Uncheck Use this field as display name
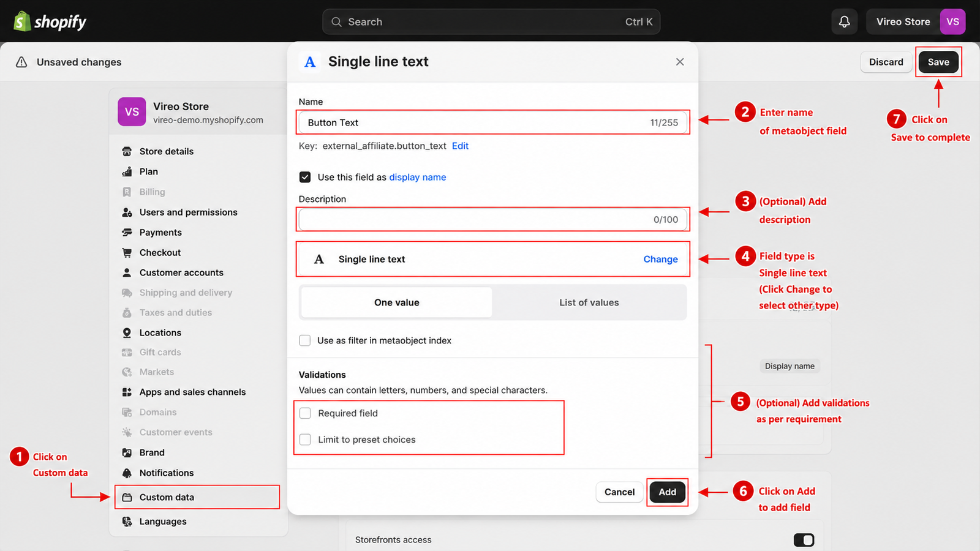The height and width of the screenshot is (551, 980). pyautogui.click(x=304, y=177)
